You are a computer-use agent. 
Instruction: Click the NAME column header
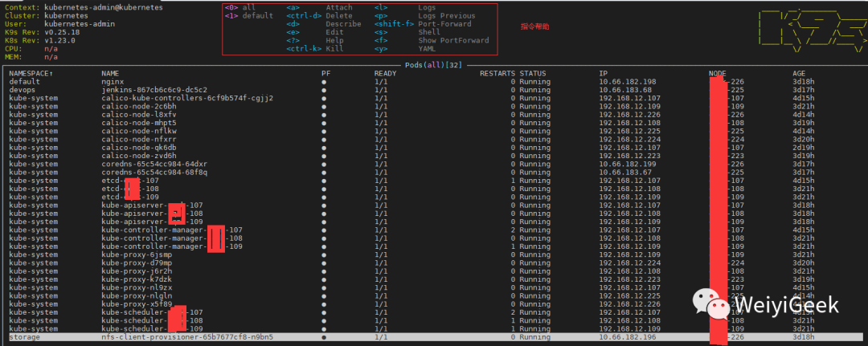[x=110, y=74]
